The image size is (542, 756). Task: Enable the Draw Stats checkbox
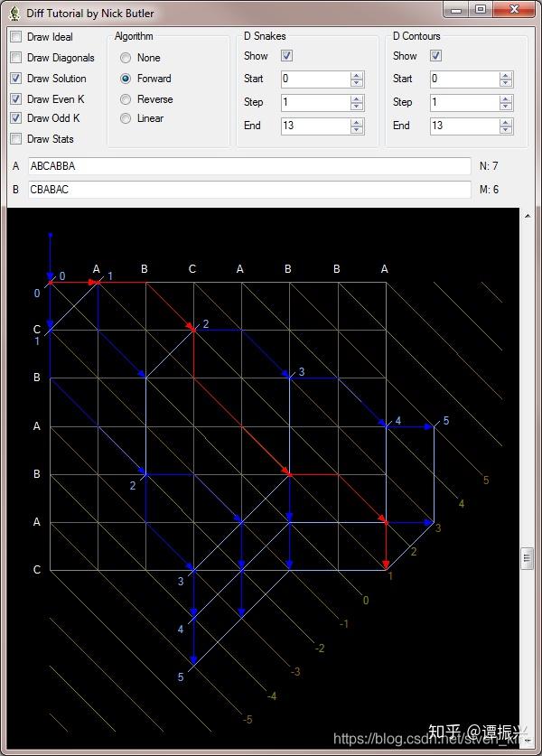click(16, 139)
